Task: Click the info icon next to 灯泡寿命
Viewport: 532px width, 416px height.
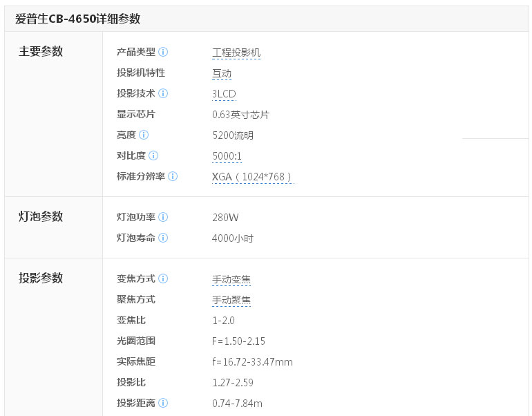Action: [163, 238]
